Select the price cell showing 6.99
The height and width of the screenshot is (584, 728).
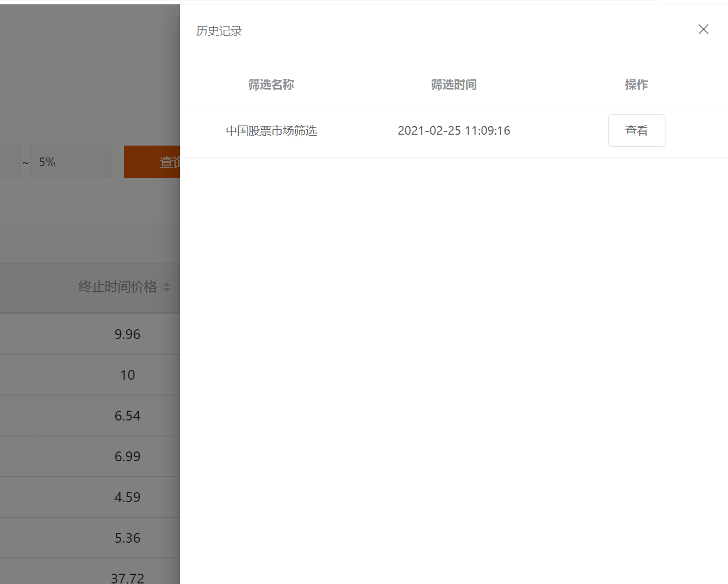click(127, 456)
